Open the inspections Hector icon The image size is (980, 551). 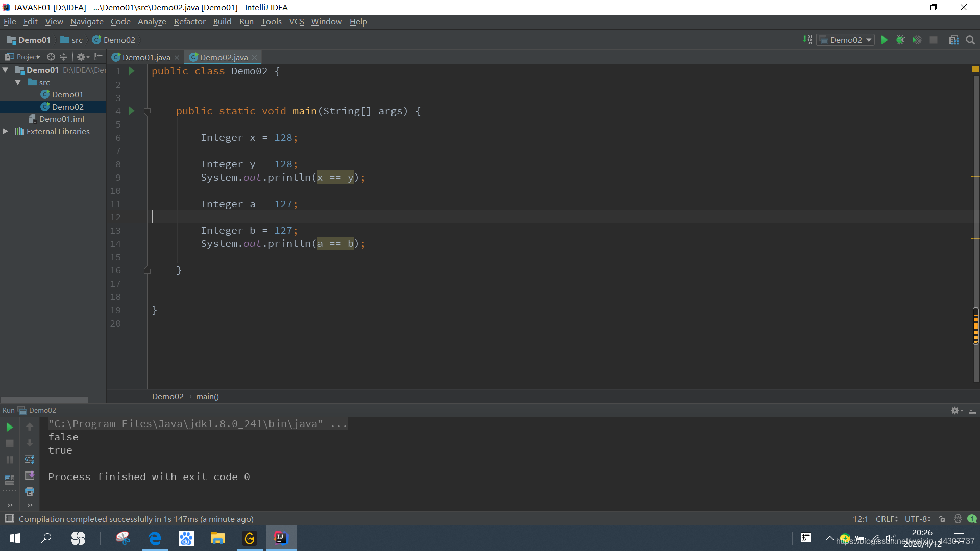click(958, 519)
